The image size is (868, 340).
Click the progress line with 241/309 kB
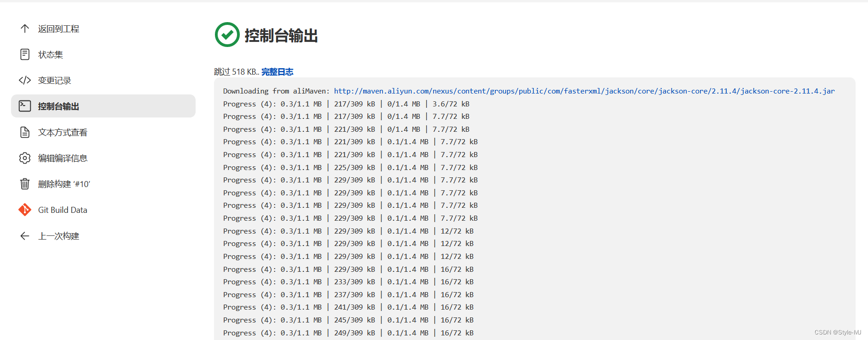pyautogui.click(x=348, y=307)
